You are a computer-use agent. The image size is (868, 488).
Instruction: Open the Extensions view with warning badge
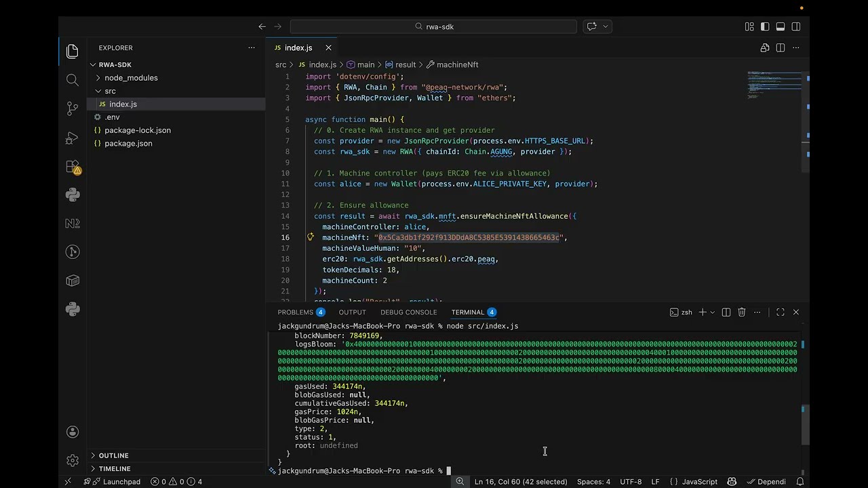(73, 167)
